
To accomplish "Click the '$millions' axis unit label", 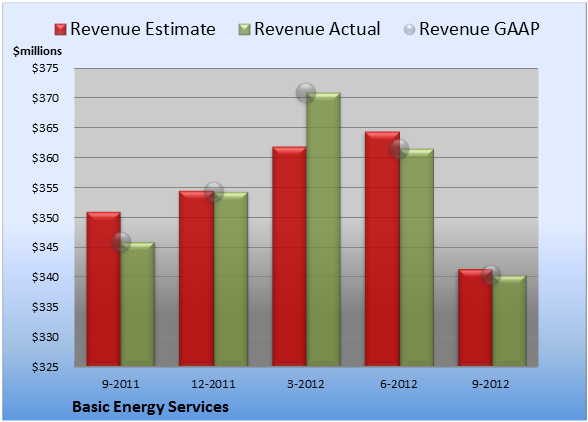I will (x=37, y=51).
